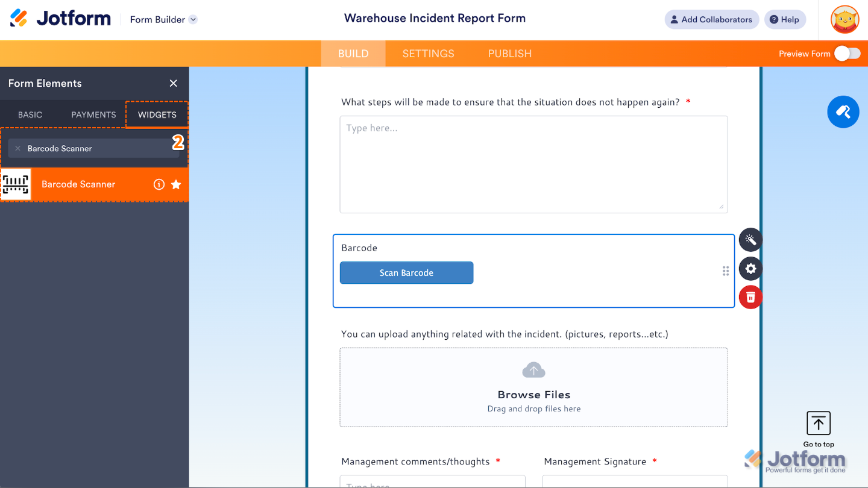This screenshot has height=488, width=868.
Task: Expand the Form Builder dropdown
Action: click(x=192, y=19)
